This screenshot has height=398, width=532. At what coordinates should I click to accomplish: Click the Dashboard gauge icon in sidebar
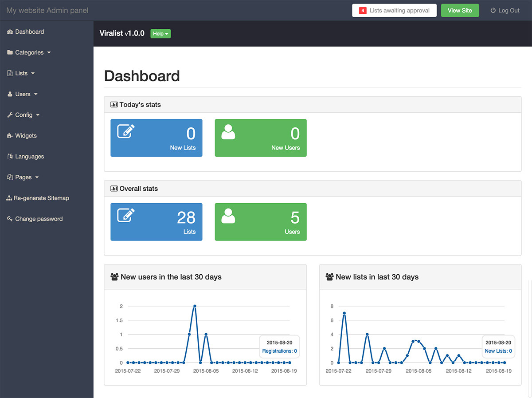(x=10, y=32)
